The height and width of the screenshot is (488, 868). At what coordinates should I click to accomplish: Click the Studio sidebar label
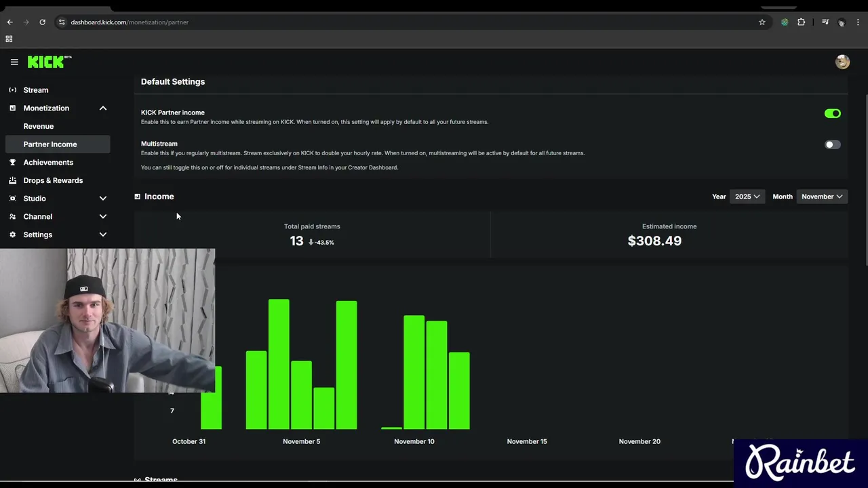35,199
